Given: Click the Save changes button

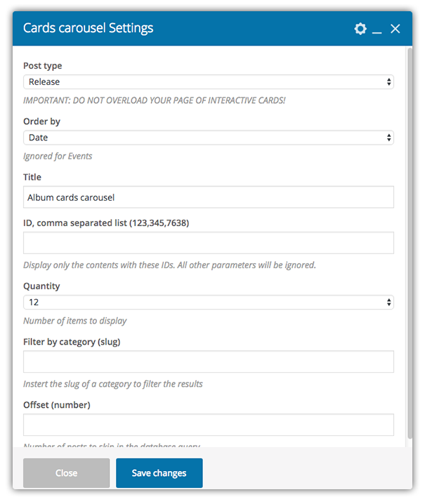Looking at the screenshot, I should pos(159,473).
